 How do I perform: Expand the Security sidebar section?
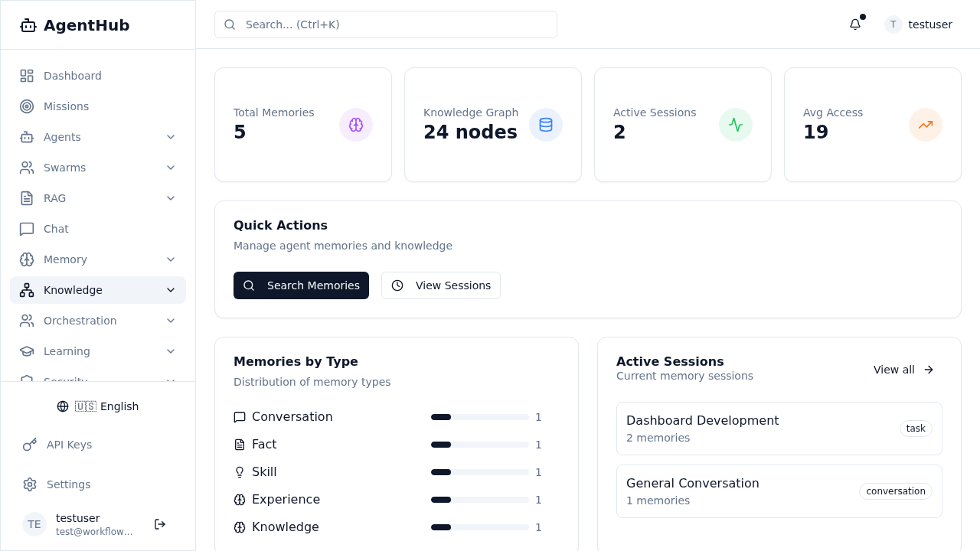coord(171,382)
